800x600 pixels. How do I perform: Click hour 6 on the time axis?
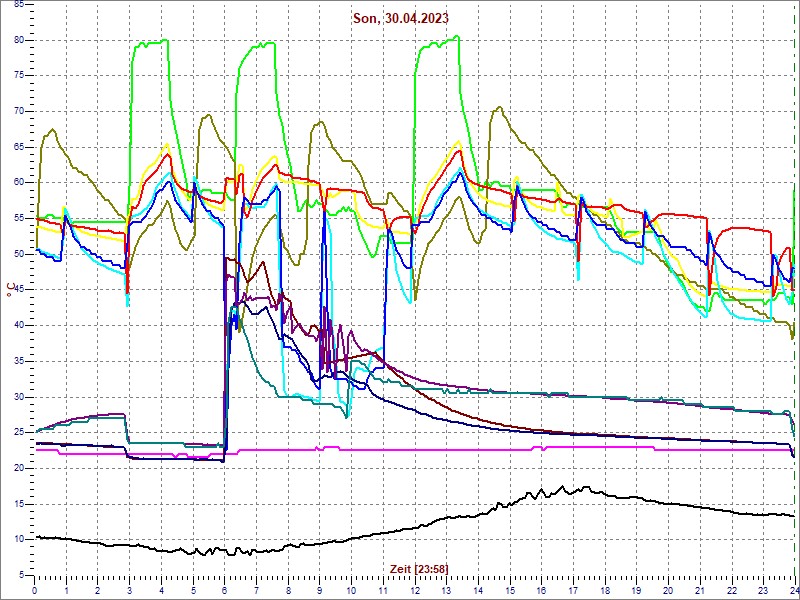coord(224,590)
